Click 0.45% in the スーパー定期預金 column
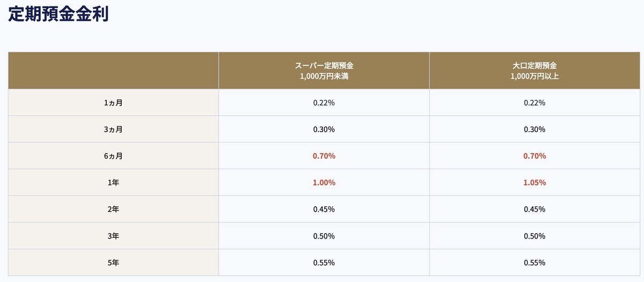 click(324, 209)
